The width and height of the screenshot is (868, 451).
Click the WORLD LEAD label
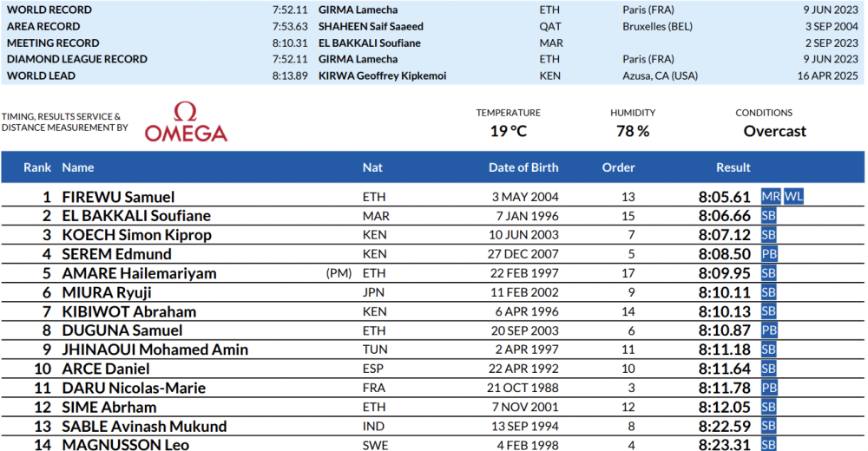point(41,75)
